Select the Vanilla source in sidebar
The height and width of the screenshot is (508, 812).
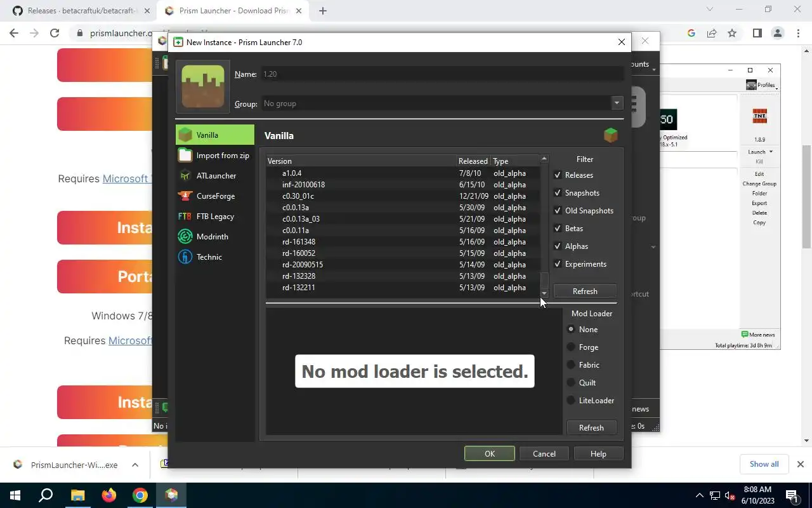click(215, 135)
